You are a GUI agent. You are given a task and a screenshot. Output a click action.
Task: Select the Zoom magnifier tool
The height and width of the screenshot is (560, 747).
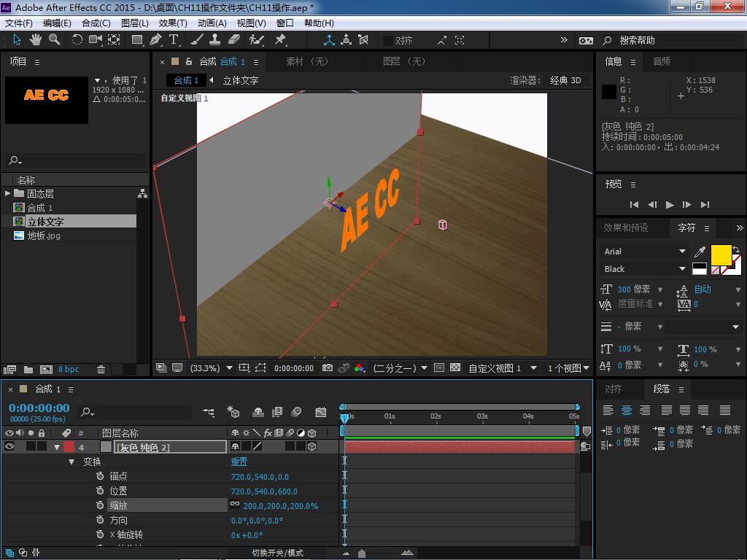click(55, 40)
